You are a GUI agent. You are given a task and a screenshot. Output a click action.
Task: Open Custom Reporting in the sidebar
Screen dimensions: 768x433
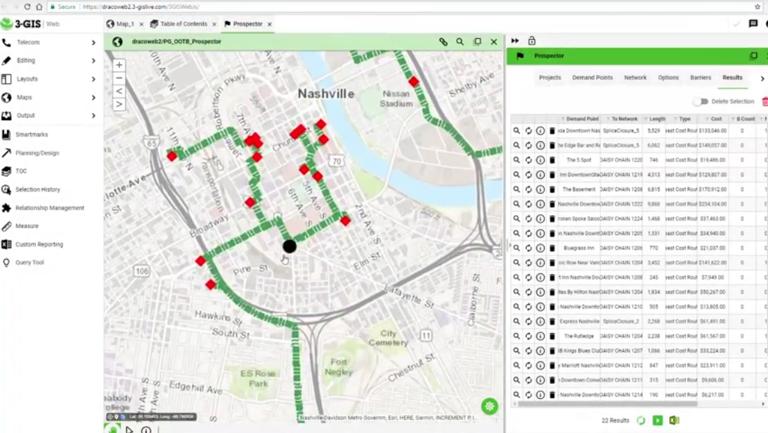pyautogui.click(x=39, y=244)
